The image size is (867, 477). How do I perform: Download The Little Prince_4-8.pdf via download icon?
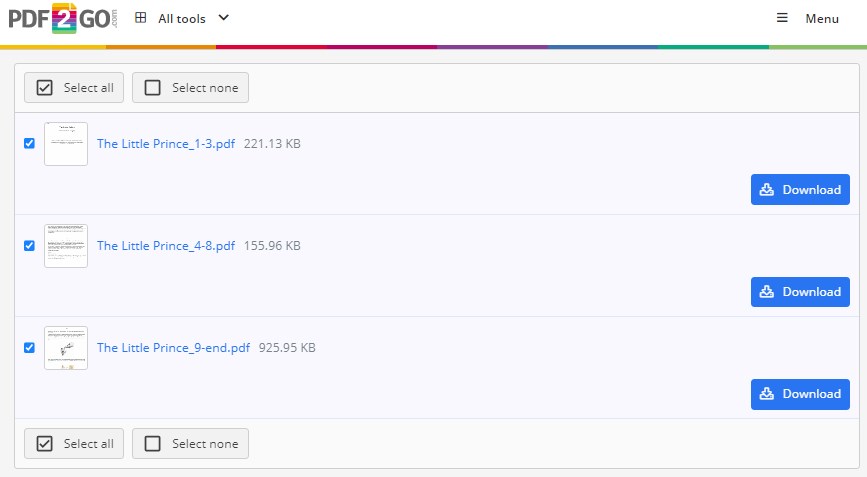pos(767,292)
